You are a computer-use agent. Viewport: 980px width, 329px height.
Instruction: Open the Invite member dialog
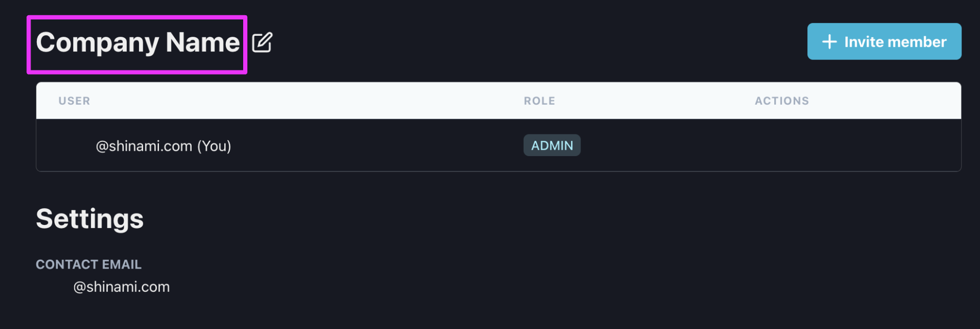(x=884, y=42)
